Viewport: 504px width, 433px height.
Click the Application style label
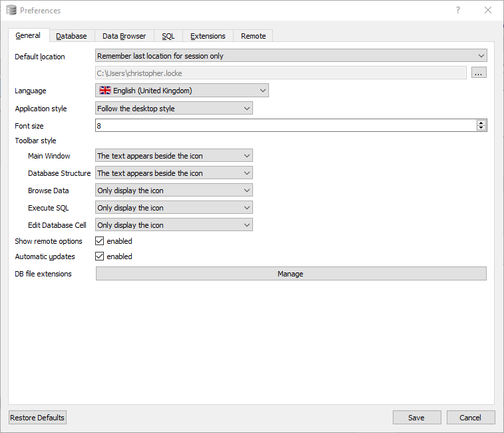pos(41,109)
